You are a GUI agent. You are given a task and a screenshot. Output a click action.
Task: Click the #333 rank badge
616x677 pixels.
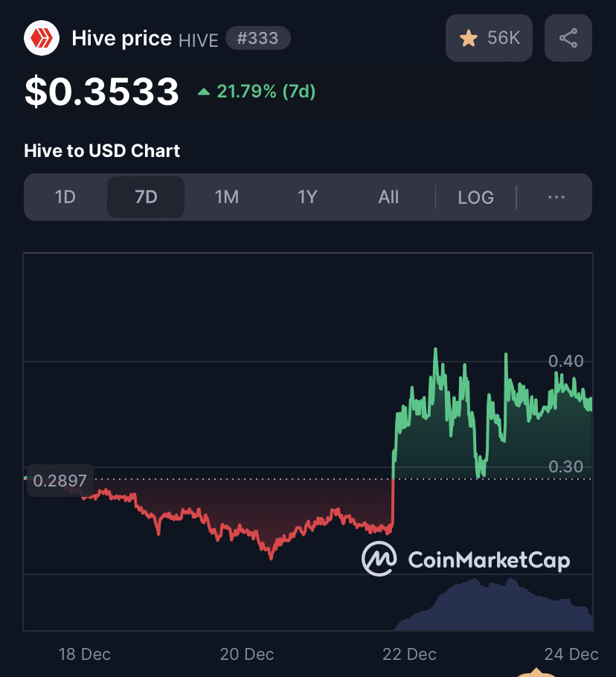[x=258, y=38]
